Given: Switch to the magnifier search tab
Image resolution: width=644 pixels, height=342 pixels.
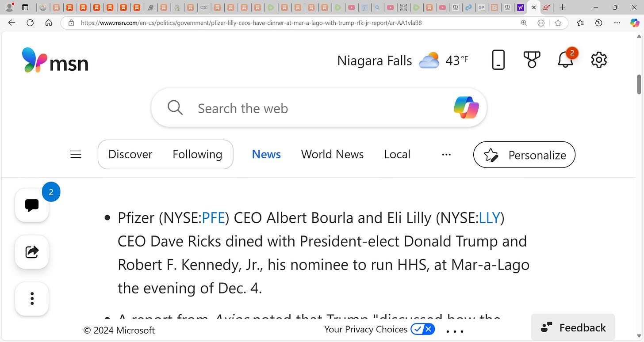Looking at the screenshot, I should [377, 8].
